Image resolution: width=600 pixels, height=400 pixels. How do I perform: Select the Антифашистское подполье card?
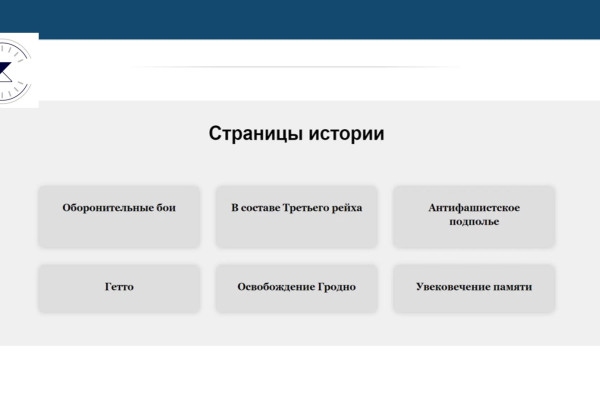point(473,215)
